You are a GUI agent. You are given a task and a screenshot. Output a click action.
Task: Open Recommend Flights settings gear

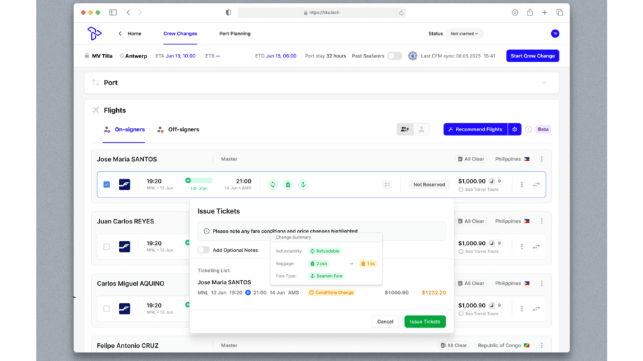coord(514,129)
